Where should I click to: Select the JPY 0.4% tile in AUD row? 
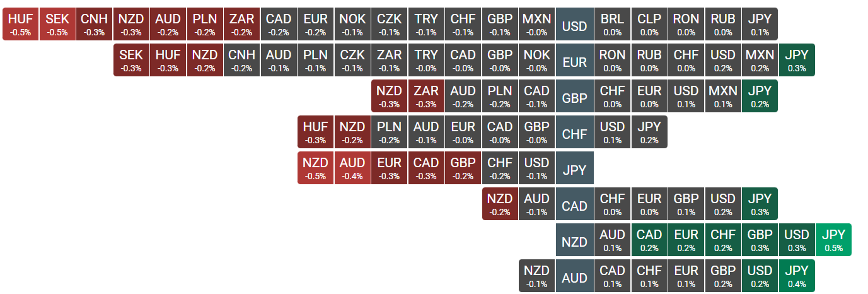click(797, 276)
